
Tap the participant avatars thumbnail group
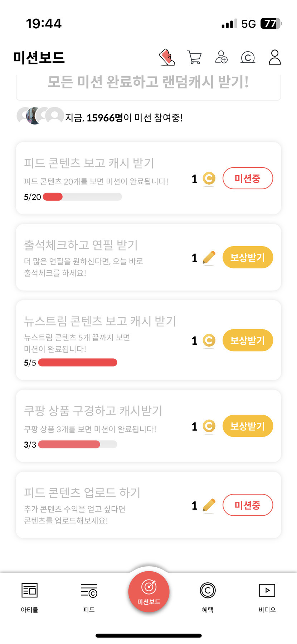[40, 116]
